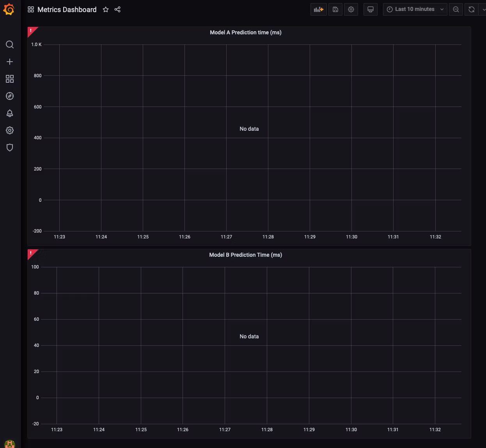
Task: Select the Dashboards sidebar icon
Action: pyautogui.click(x=10, y=79)
